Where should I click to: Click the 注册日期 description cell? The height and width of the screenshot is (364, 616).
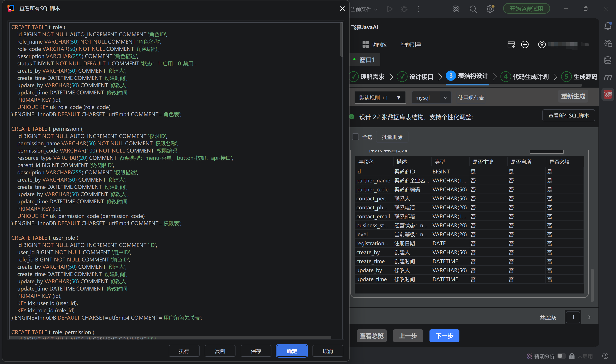(412, 243)
